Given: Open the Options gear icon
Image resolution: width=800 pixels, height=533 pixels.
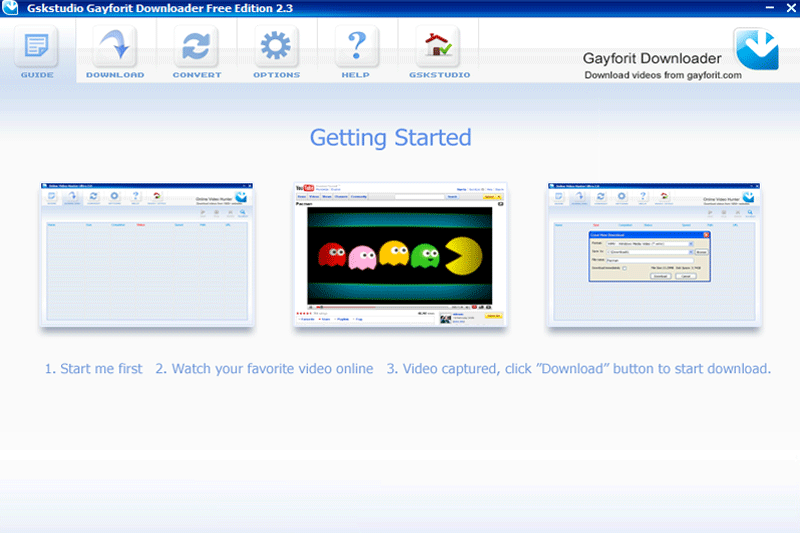Looking at the screenshot, I should pyautogui.click(x=276, y=47).
